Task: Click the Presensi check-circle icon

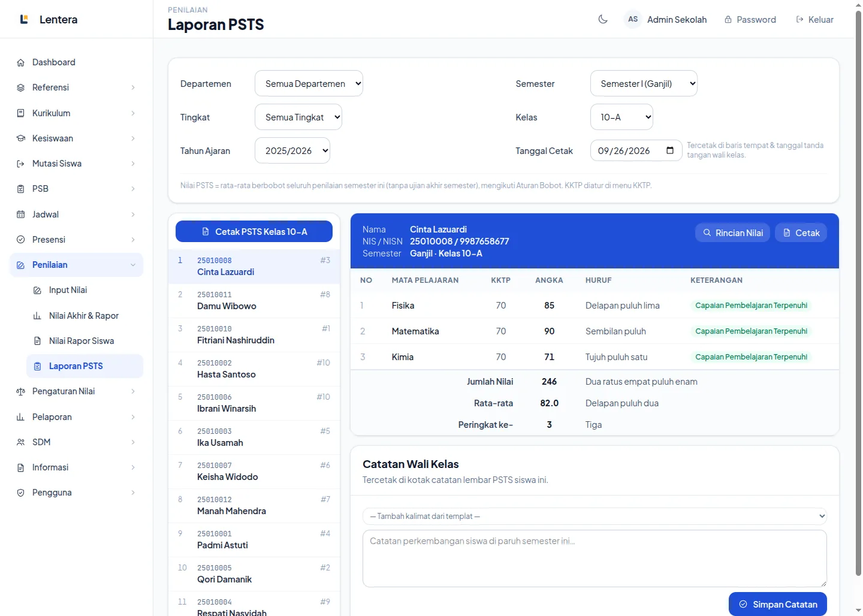Action: [20, 240]
